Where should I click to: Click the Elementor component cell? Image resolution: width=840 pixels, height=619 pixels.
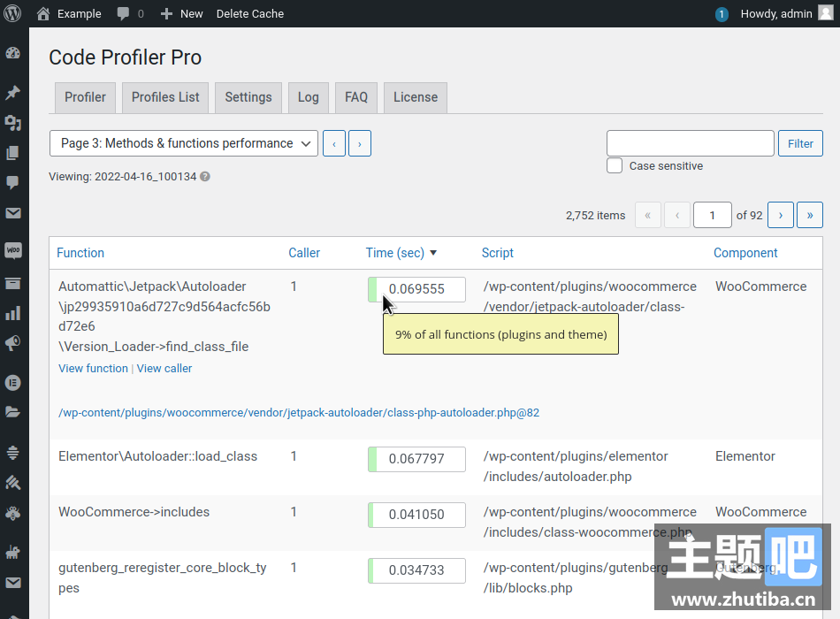[x=745, y=456]
